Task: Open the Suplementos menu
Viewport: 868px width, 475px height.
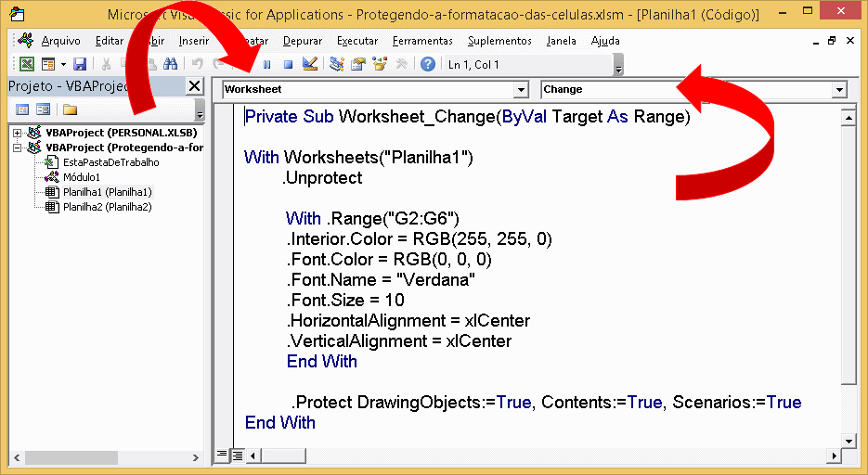Action: pyautogui.click(x=499, y=41)
